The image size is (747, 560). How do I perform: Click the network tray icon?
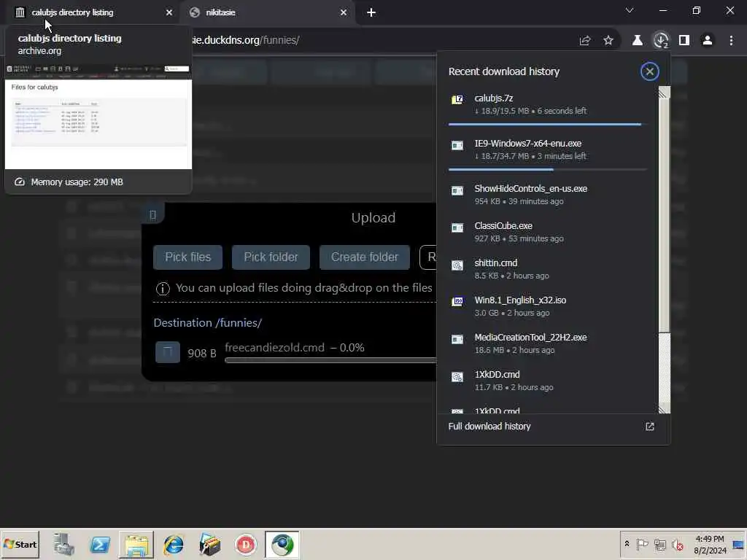pos(659,544)
